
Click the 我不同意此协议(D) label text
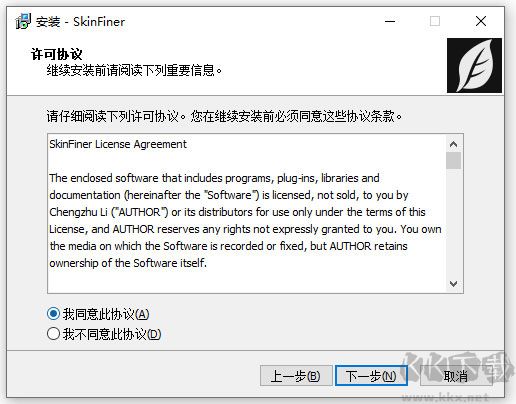pos(112,334)
